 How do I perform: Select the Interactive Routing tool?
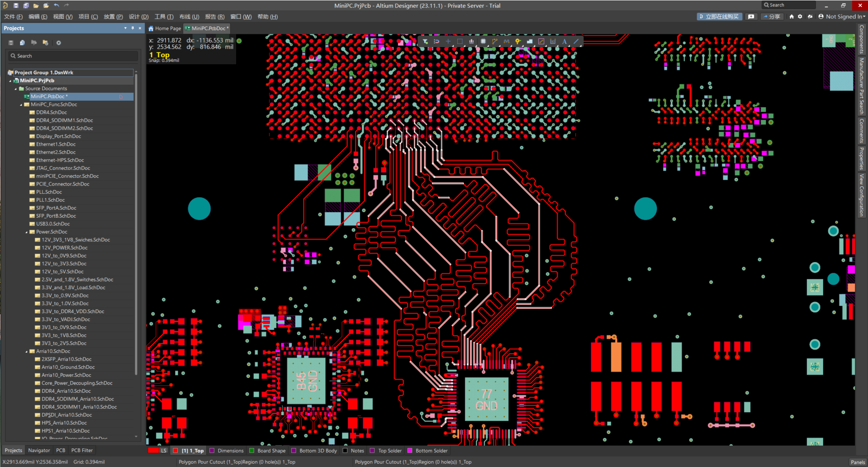click(x=495, y=41)
